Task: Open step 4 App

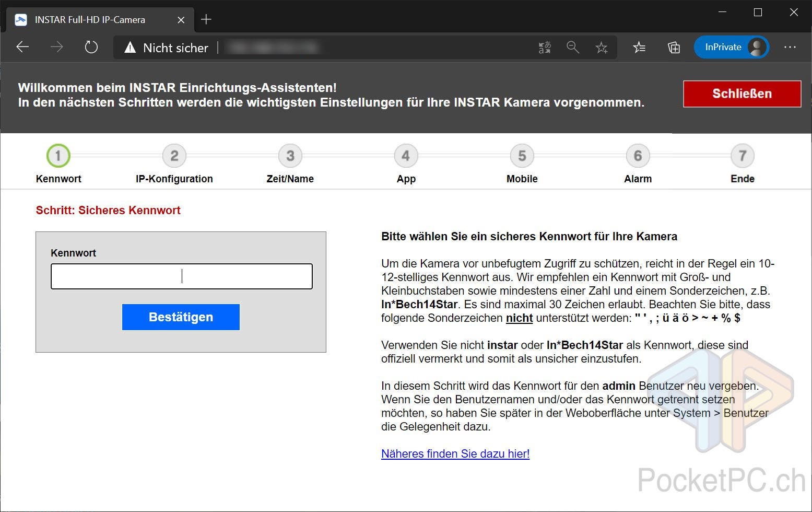Action: tap(406, 156)
